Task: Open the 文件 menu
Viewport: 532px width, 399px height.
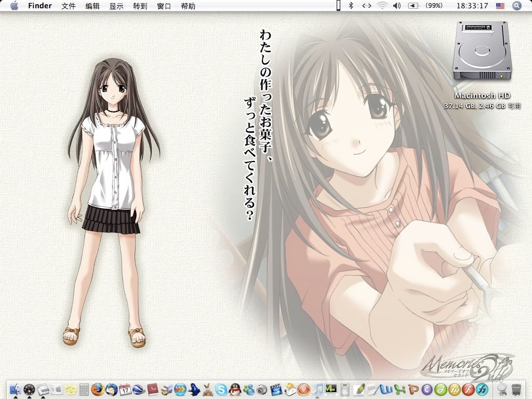Action: tap(69, 6)
